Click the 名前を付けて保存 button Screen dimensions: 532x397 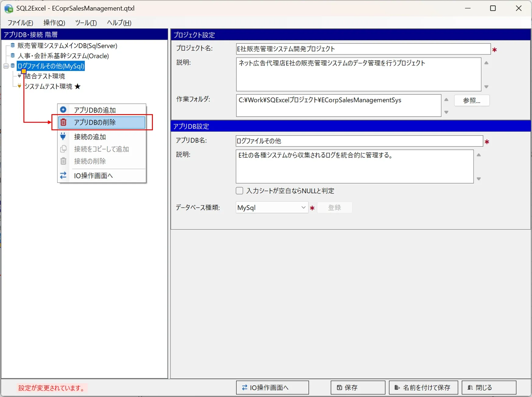pyautogui.click(x=423, y=388)
